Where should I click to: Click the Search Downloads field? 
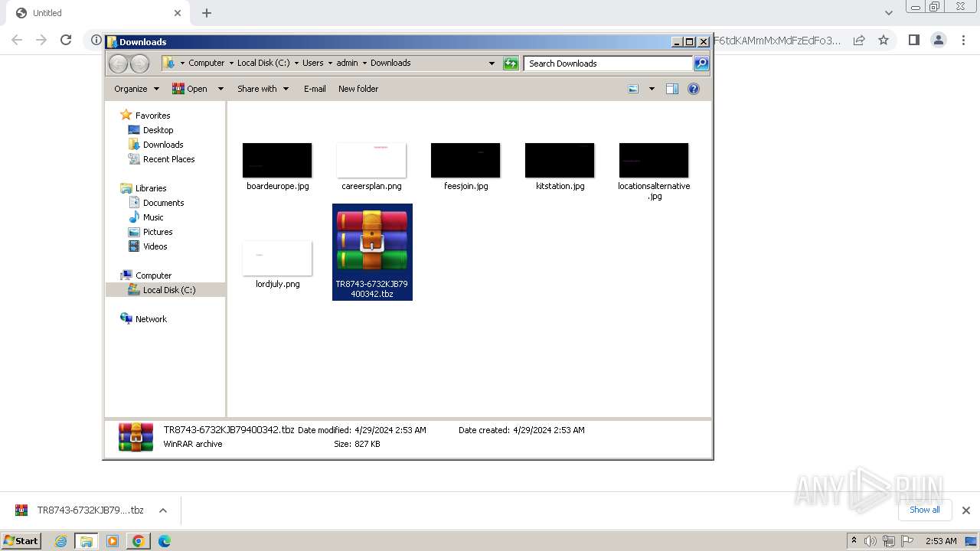click(x=609, y=64)
